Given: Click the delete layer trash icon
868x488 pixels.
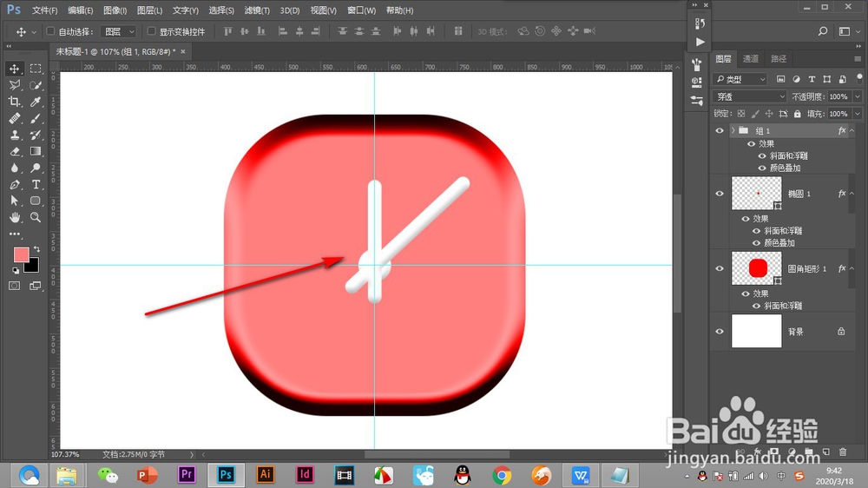Looking at the screenshot, I should coord(843,452).
